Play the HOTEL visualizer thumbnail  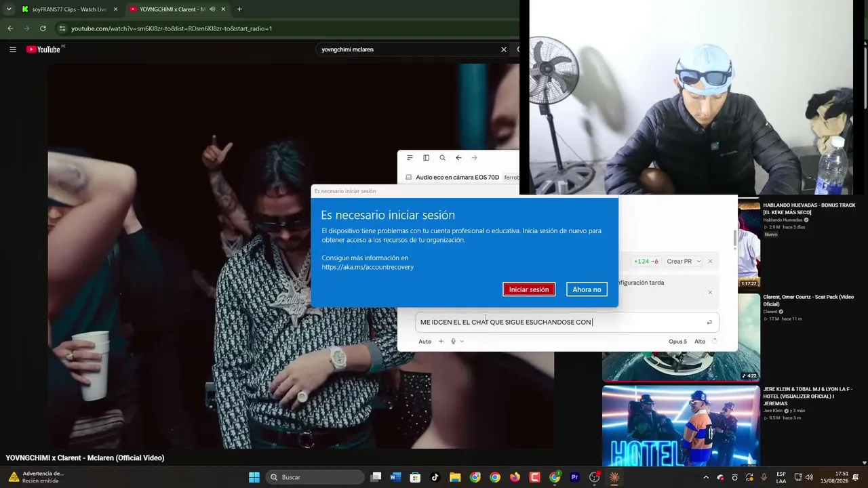(681, 426)
